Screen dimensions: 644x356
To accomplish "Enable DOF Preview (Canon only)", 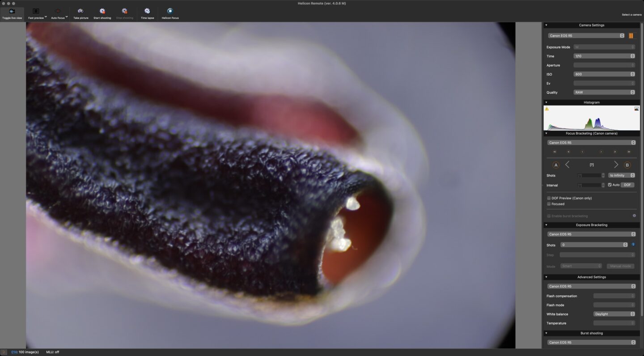I will (x=549, y=198).
